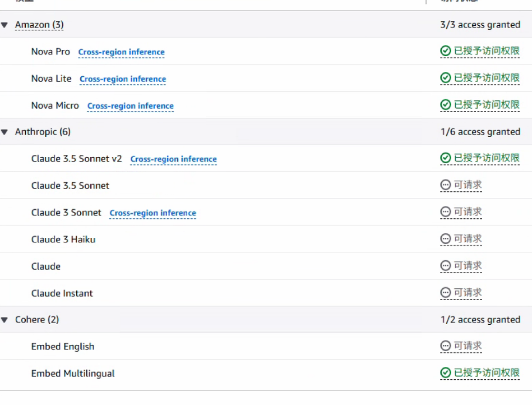Click 可请求 status for Claude Instant
Viewport: 532px width, 405px height.
click(x=468, y=292)
